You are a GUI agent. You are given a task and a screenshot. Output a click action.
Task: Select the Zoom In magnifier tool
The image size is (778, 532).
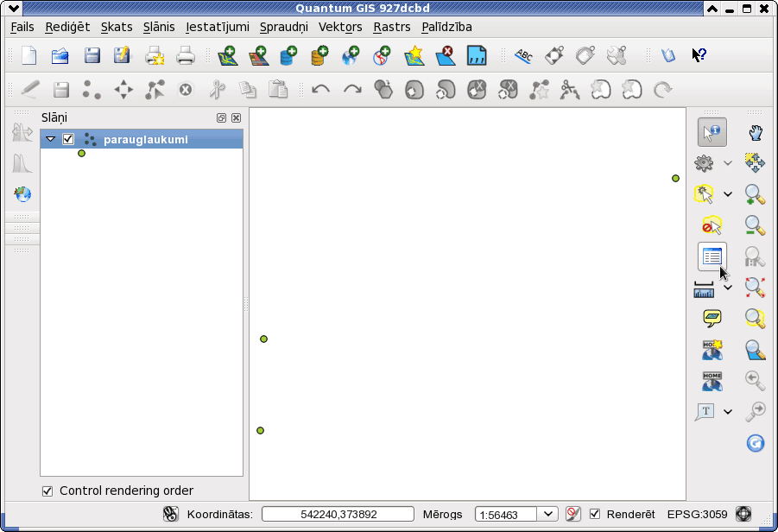pos(756,194)
